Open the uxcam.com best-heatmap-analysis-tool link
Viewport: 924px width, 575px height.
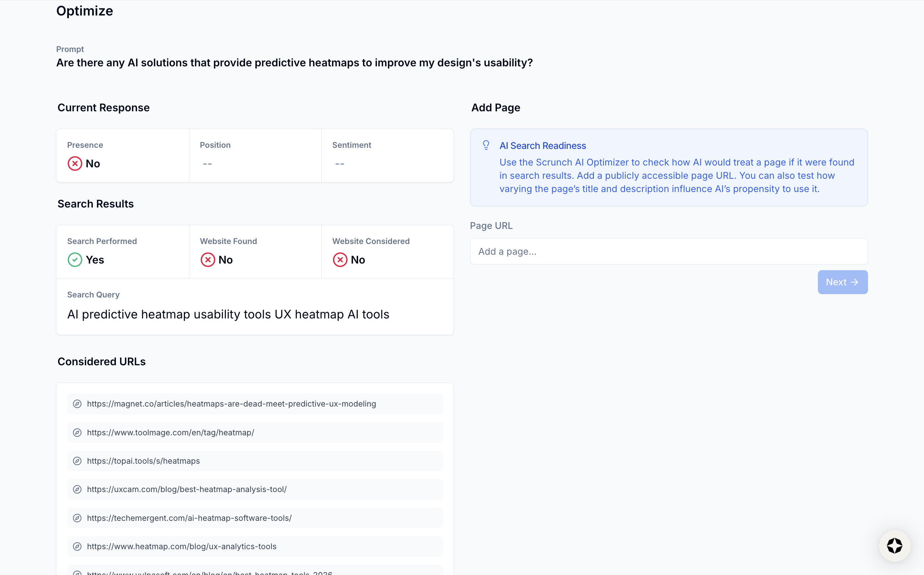coord(187,489)
